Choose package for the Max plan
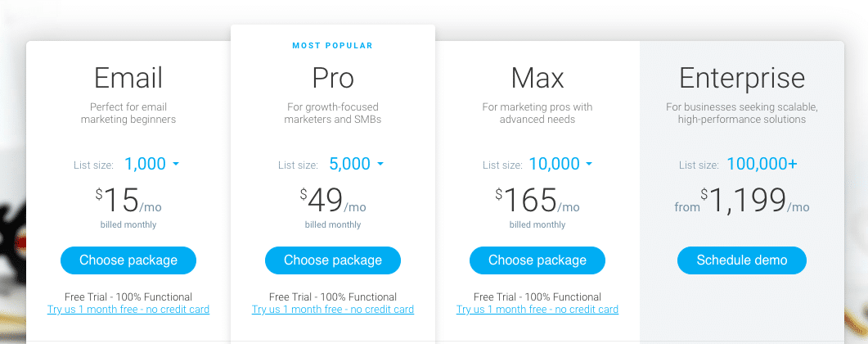The height and width of the screenshot is (344, 868). 537,260
